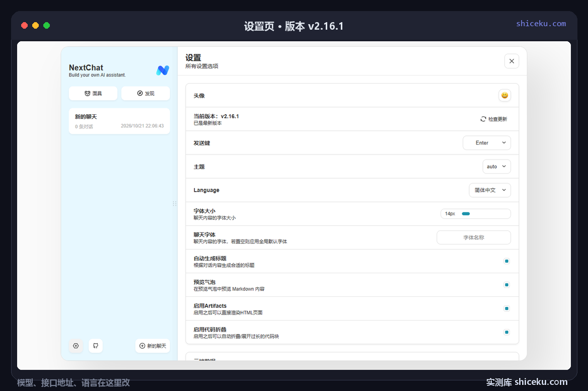Open the GitHub icon button in sidebar

(96, 346)
